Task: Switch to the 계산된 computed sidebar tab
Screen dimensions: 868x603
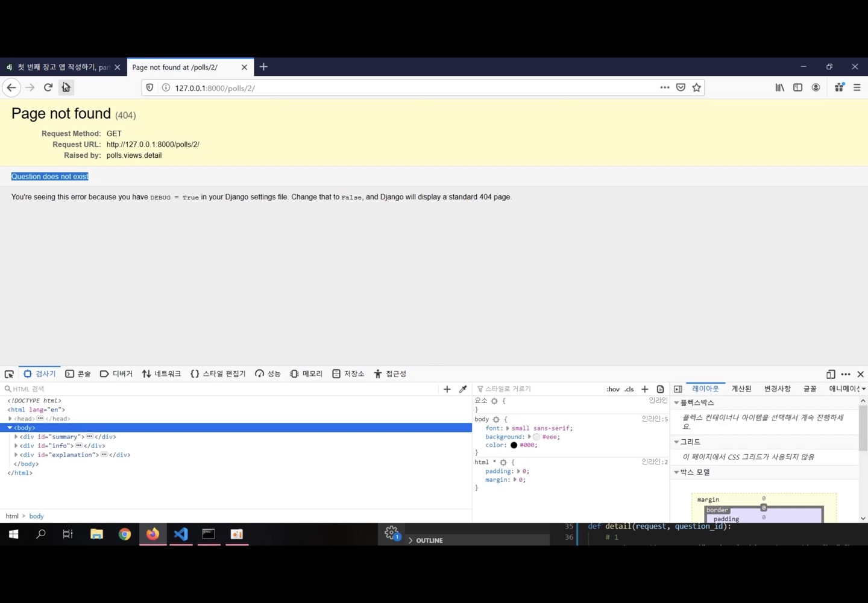Action: pyautogui.click(x=741, y=389)
